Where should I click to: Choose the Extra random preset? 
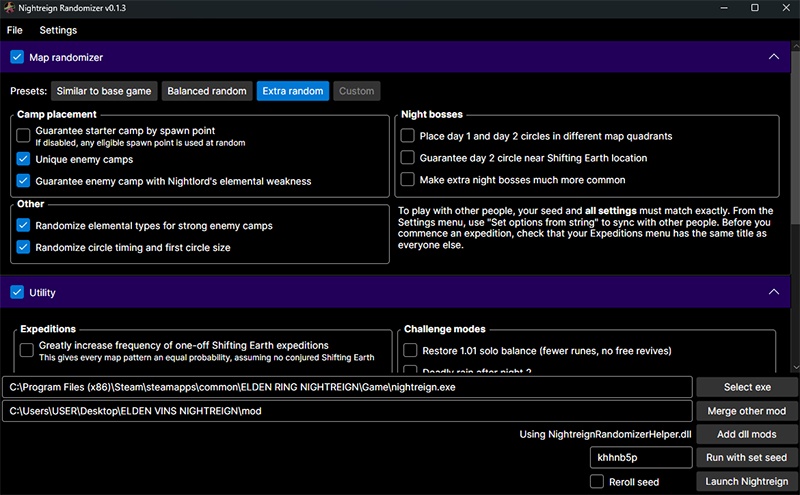coord(293,91)
